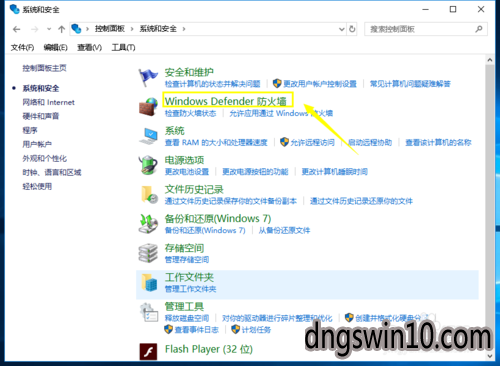Click 更改计算机睡眠时间 link
Screen dimensions: 500x366
(x=335, y=172)
